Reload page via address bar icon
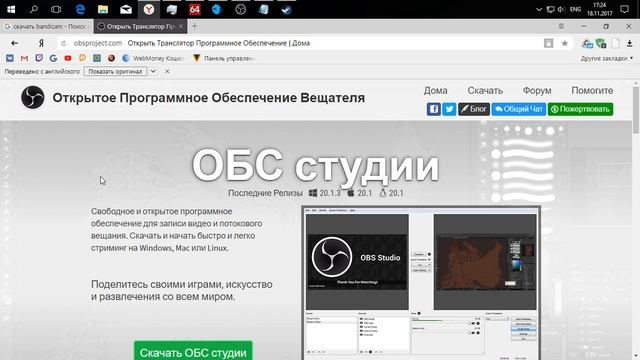This screenshot has height=360, width=640. pyautogui.click(x=64, y=43)
